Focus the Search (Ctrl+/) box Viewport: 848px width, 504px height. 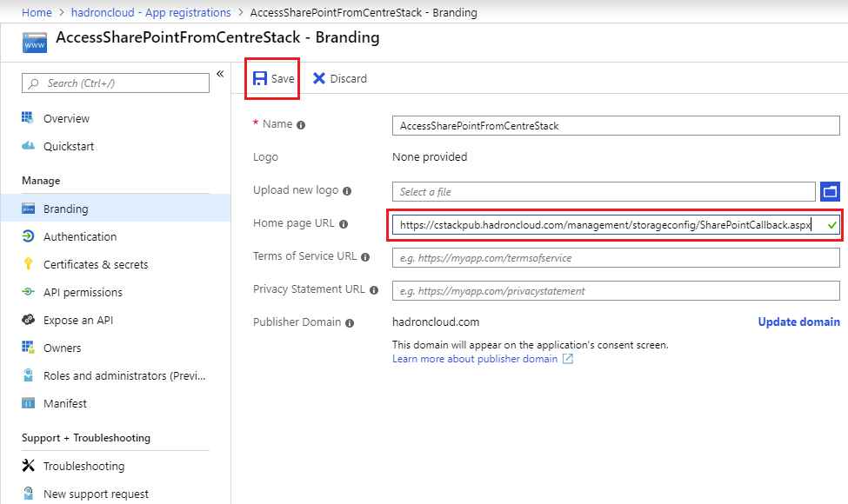coord(116,83)
